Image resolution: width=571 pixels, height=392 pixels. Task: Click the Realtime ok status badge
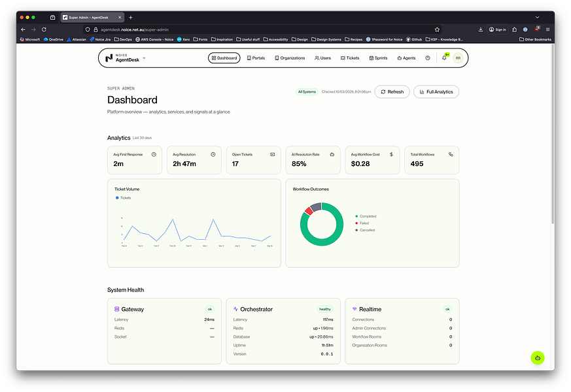tap(447, 309)
